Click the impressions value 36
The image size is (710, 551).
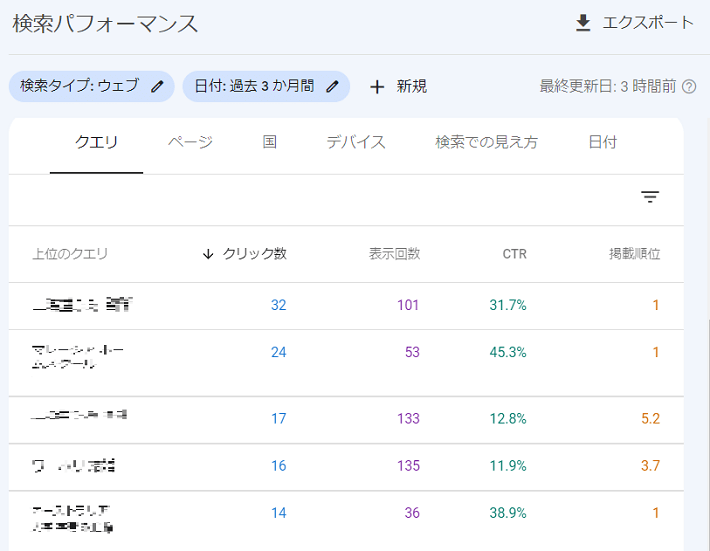(x=412, y=513)
